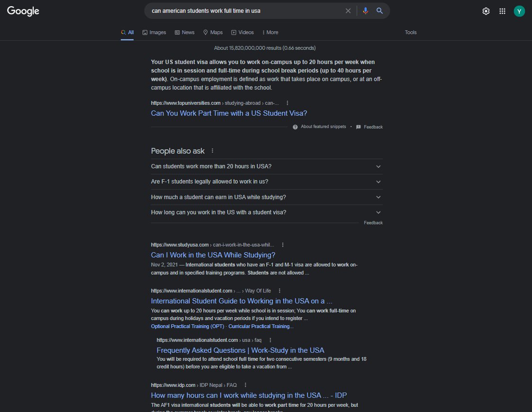532x412 pixels.
Task: Switch to the Maps tab
Action: [x=213, y=32]
